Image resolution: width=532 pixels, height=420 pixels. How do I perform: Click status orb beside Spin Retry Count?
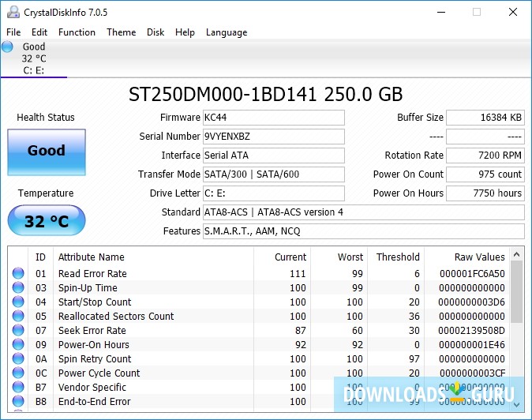click(x=18, y=359)
